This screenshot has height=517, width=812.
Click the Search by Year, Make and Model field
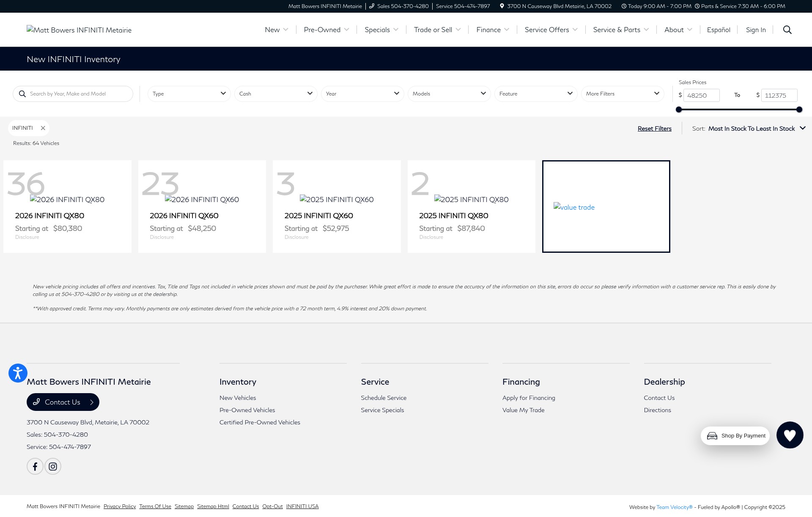[73, 94]
